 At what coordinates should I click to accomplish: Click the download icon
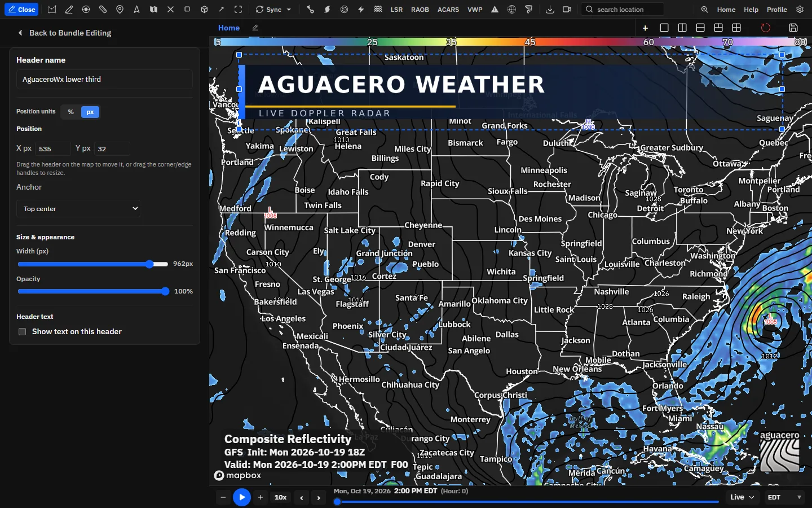(x=550, y=10)
